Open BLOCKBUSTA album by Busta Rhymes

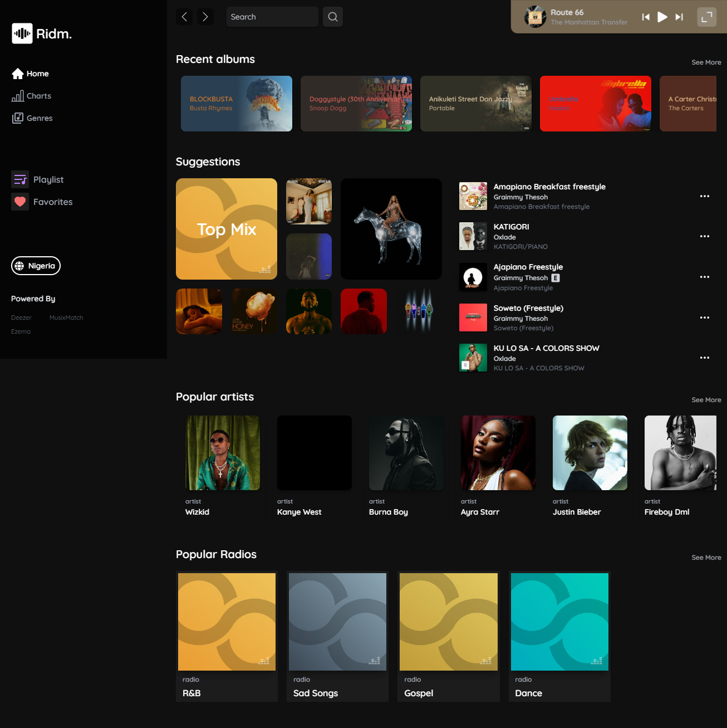237,104
